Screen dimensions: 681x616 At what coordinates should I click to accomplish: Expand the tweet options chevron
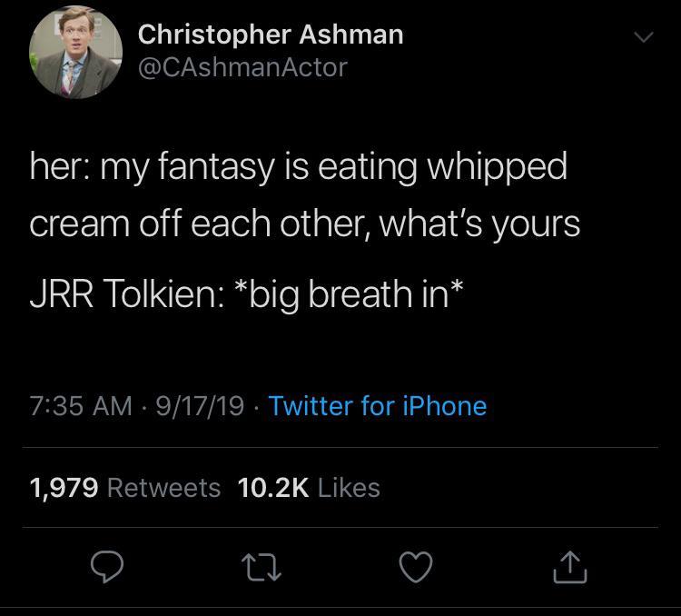coord(643,37)
